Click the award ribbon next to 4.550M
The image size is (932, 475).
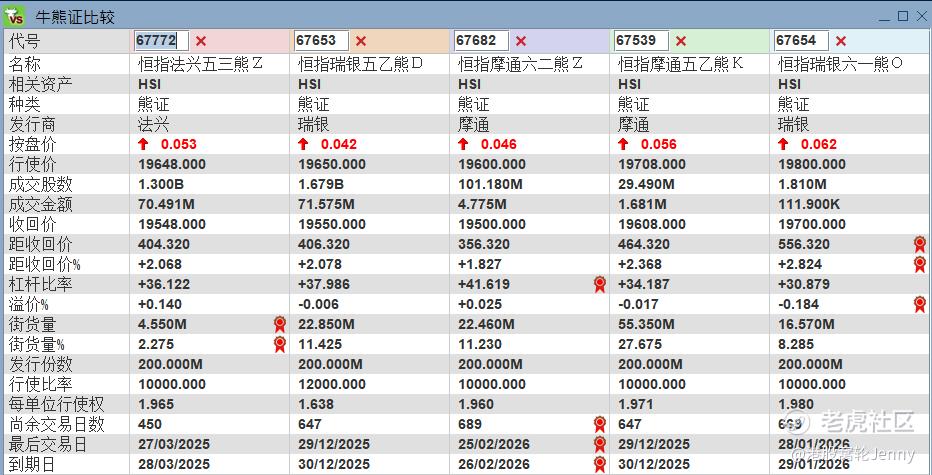(x=279, y=324)
